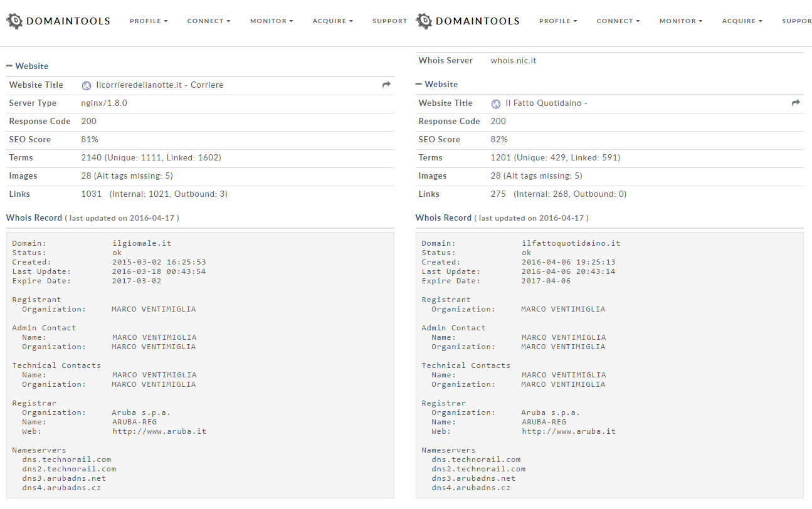Click the domain name ilfattoquotidaino.it

click(x=571, y=243)
